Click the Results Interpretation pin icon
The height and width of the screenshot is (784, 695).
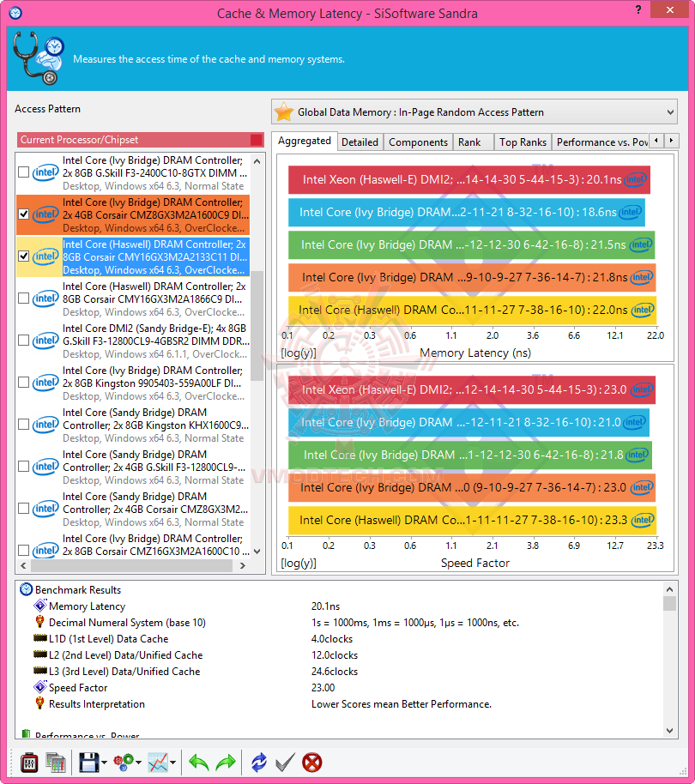click(x=40, y=703)
